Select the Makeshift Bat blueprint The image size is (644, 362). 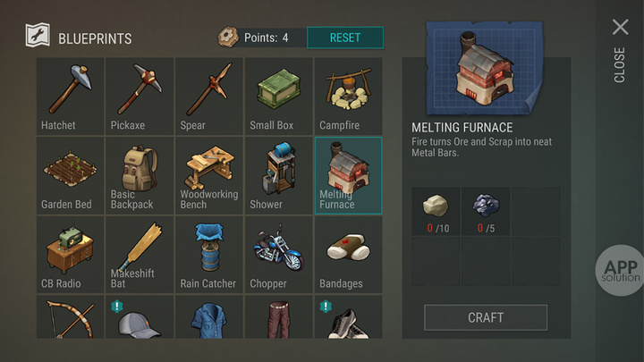click(140, 255)
